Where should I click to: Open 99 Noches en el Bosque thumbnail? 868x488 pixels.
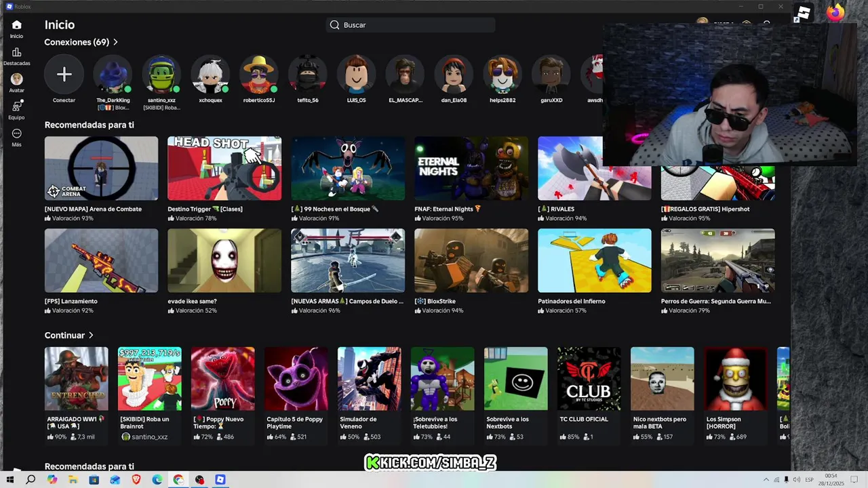348,169
